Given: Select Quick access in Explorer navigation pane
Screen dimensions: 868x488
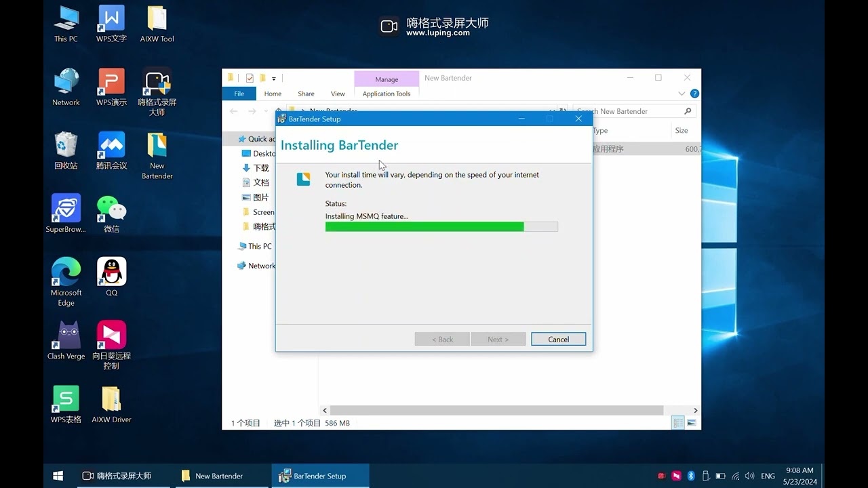Looking at the screenshot, I should tap(256, 139).
